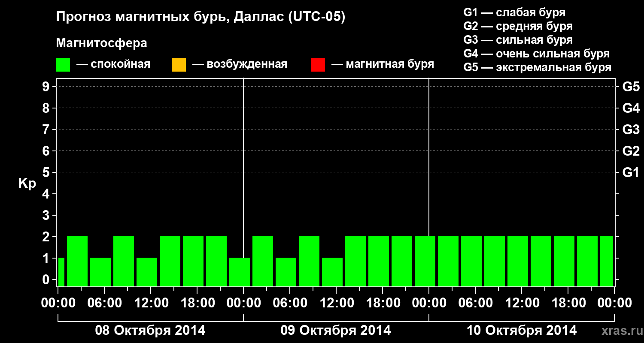The width and height of the screenshot is (644, 343).
Task: Click the Kp 2 bar crossing midnight into 10 Октября
Action: click(425, 261)
